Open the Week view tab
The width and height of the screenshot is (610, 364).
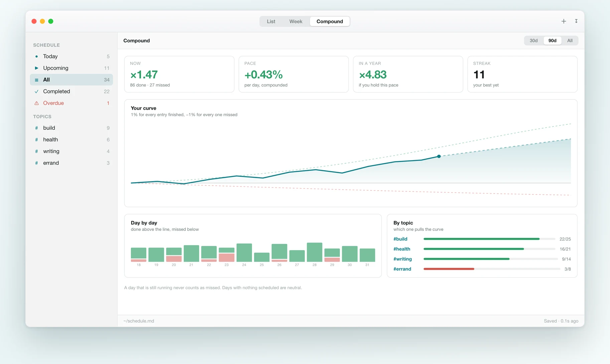point(296,21)
